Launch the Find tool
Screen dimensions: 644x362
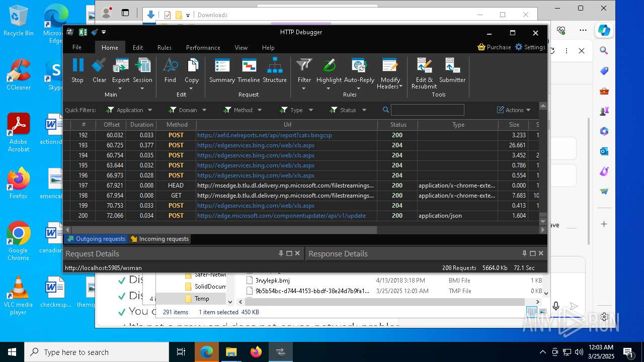pyautogui.click(x=170, y=70)
